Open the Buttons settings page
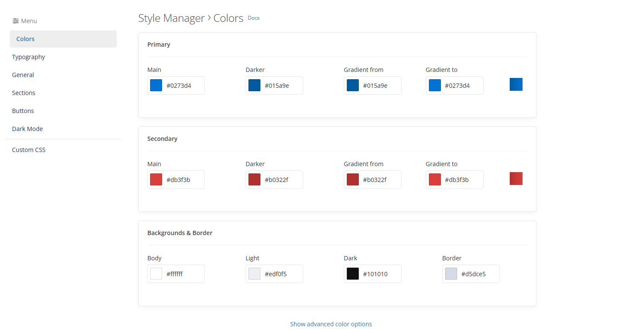The height and width of the screenshot is (331, 644). coord(23,111)
